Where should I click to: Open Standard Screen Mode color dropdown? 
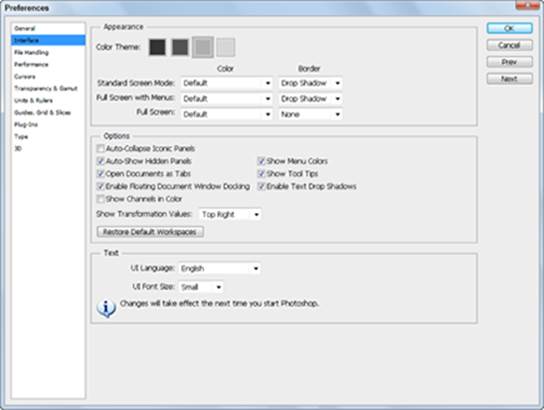coord(227,83)
